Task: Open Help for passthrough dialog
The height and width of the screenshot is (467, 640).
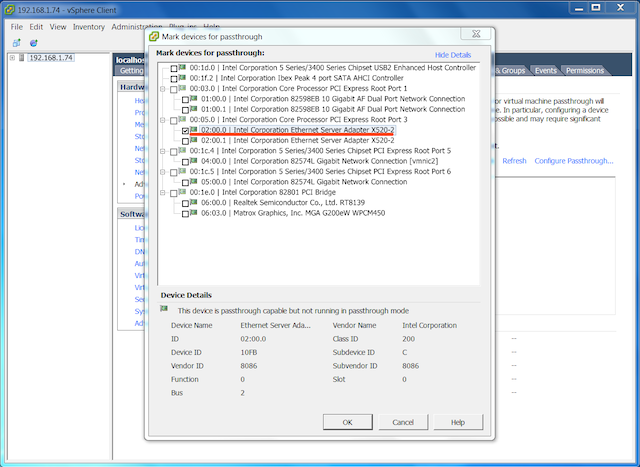Action: point(458,423)
